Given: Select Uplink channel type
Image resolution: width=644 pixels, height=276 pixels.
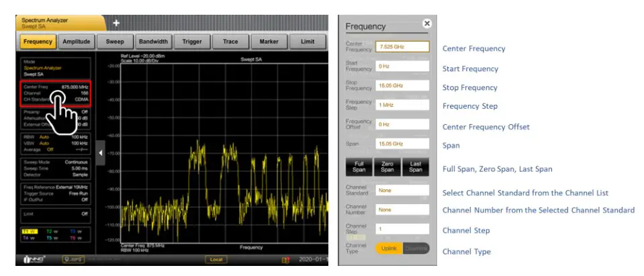Looking at the screenshot, I should [x=389, y=248].
